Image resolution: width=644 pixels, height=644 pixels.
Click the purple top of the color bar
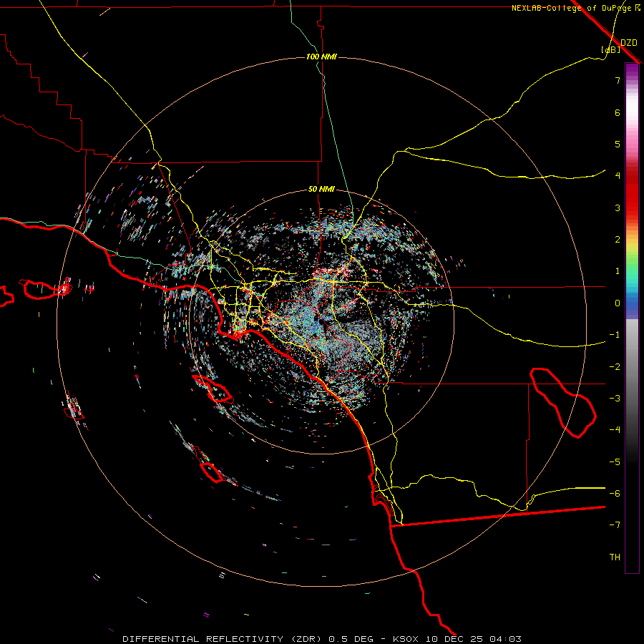pyautogui.click(x=632, y=70)
